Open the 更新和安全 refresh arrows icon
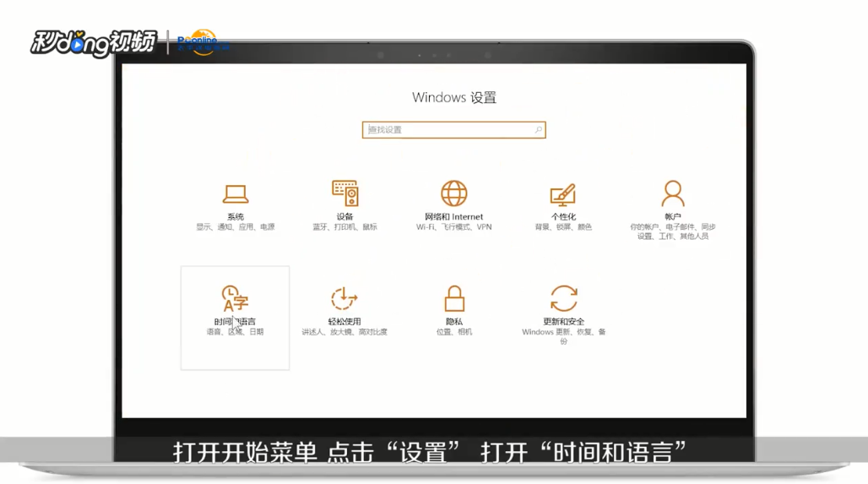 563,298
